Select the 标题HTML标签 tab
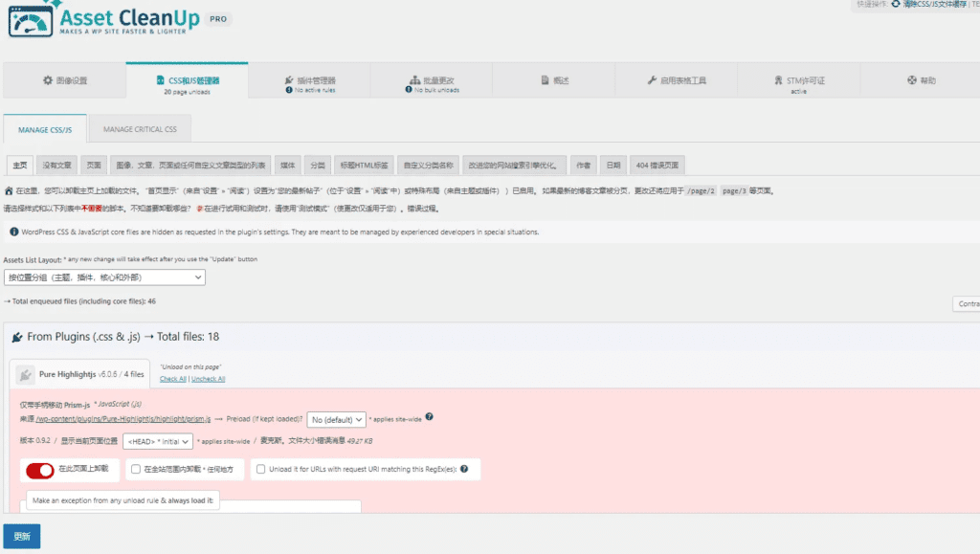980x554 pixels. click(364, 166)
